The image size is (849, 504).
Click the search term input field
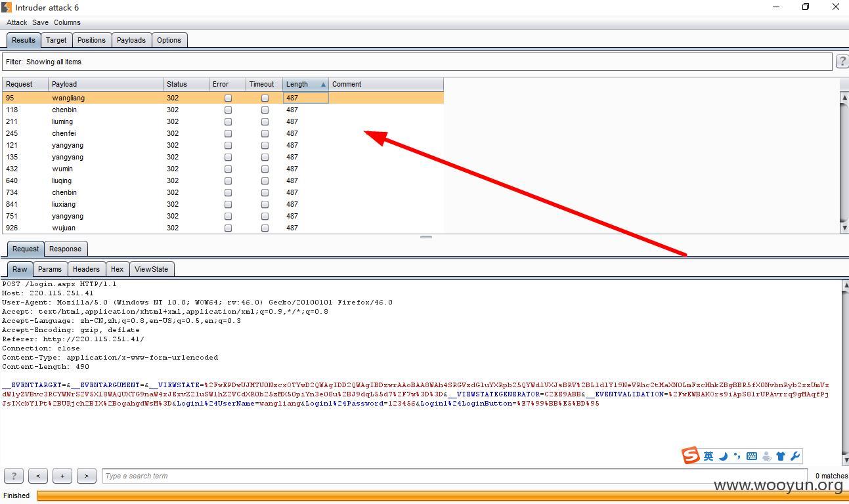pos(454,476)
